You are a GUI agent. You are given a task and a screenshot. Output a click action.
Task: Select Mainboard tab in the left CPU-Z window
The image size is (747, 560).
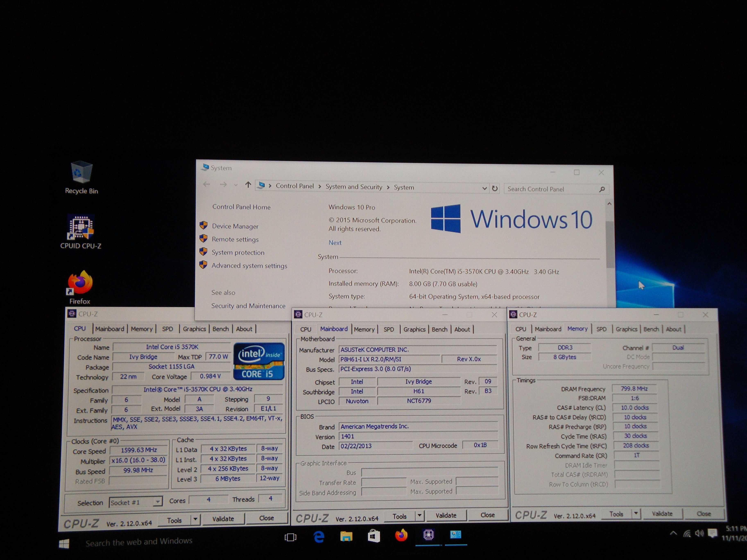[x=109, y=329]
